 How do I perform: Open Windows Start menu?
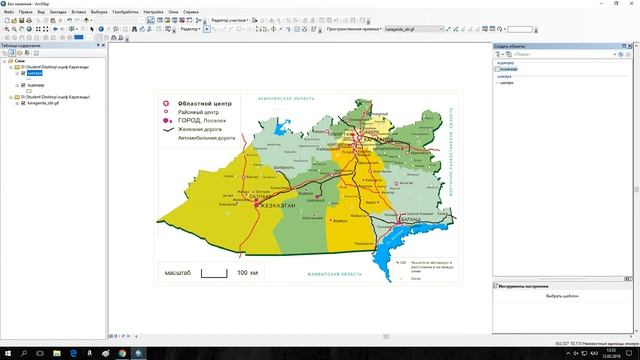[8, 353]
